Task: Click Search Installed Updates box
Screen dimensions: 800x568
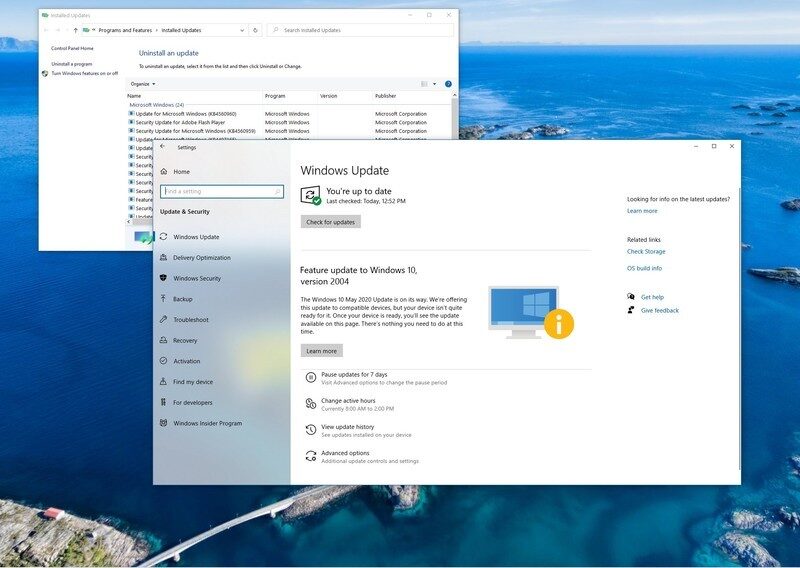Action: pos(360,30)
